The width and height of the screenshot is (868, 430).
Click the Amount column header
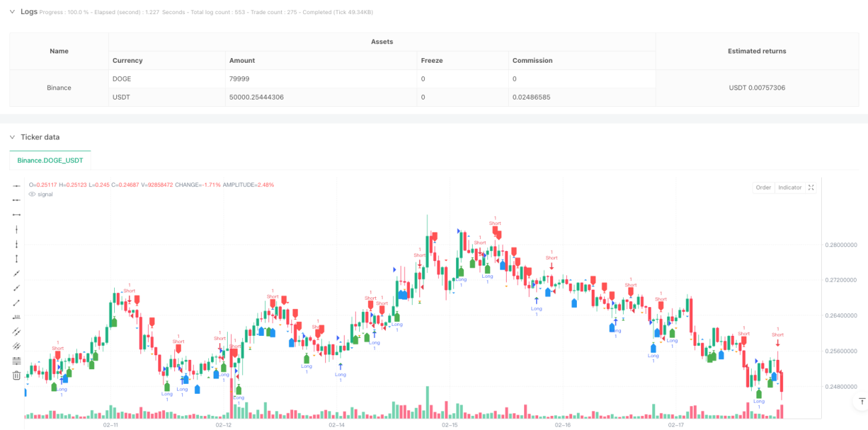[242, 60]
